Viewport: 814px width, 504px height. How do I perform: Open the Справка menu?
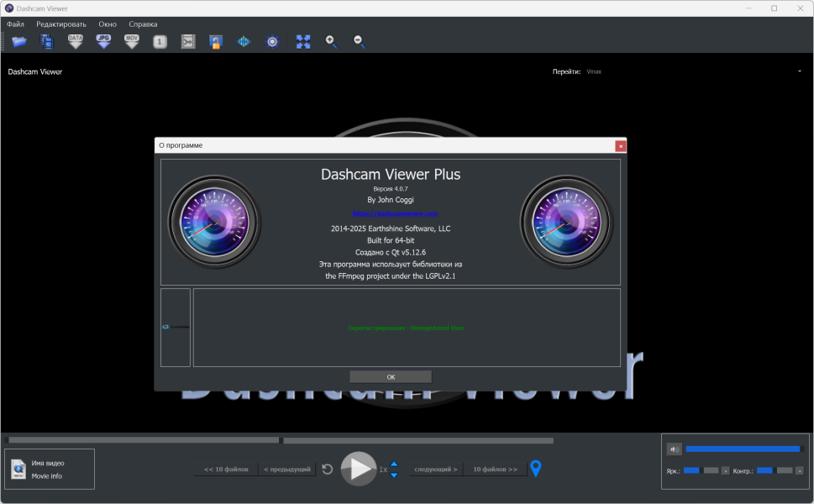(143, 24)
